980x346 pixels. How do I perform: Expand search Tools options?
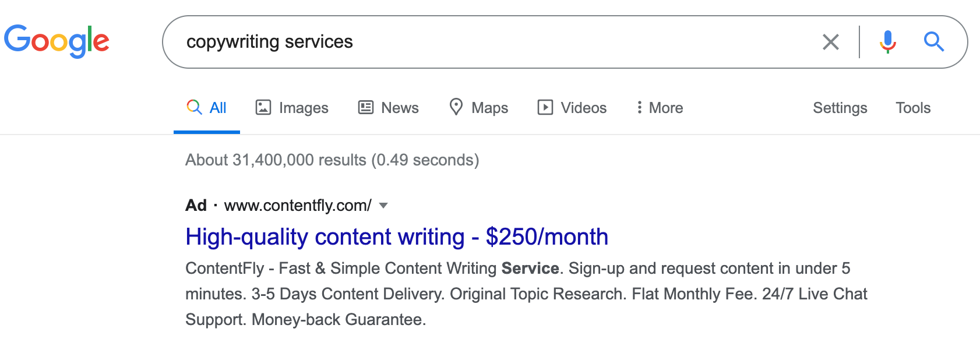(912, 108)
